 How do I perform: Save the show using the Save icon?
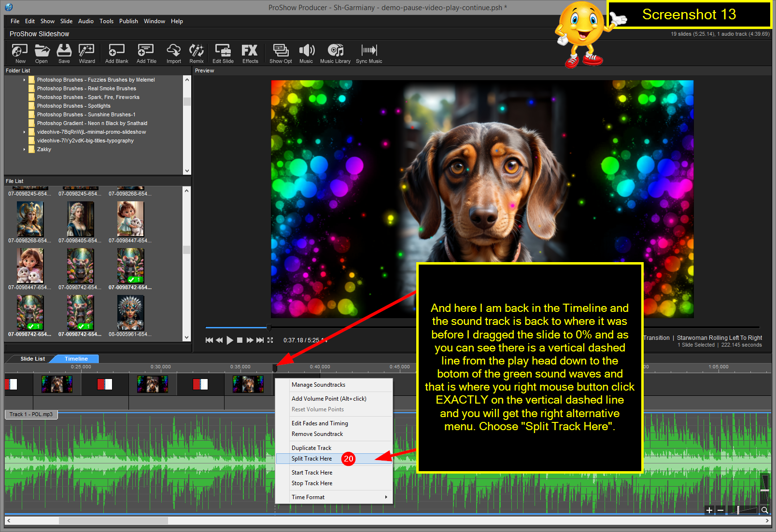[x=64, y=53]
